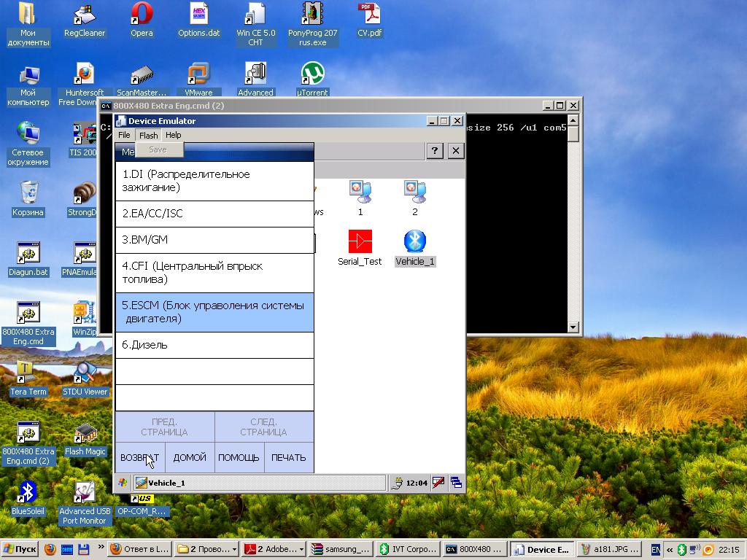Screen dimensions: 747x560
Task: Click ПРЕД. СТРАНИЦА previous page button
Action: (164, 427)
